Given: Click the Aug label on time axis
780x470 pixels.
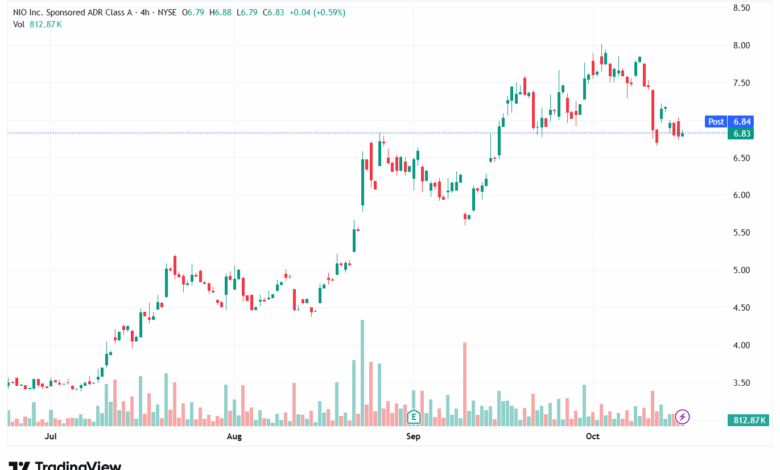Looking at the screenshot, I should tap(234, 437).
